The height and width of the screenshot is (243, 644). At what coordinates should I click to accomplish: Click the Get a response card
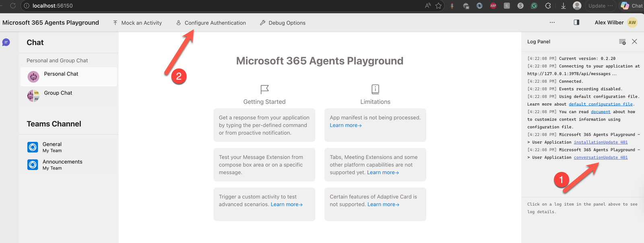(264, 125)
